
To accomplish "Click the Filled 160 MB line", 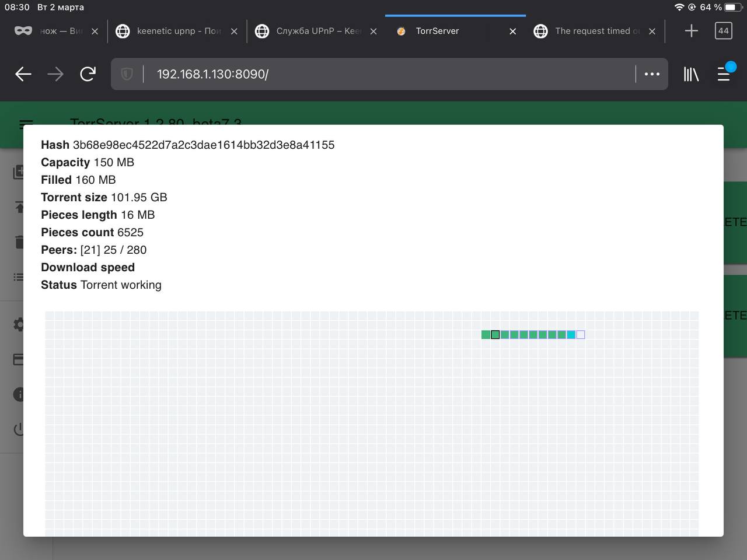I will point(78,180).
